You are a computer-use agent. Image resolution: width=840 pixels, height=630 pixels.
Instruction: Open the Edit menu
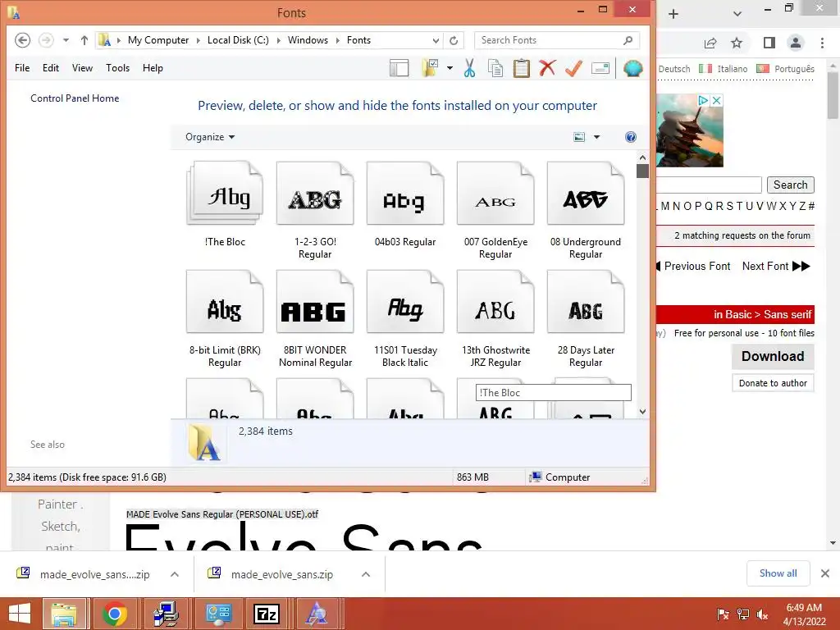tap(51, 68)
